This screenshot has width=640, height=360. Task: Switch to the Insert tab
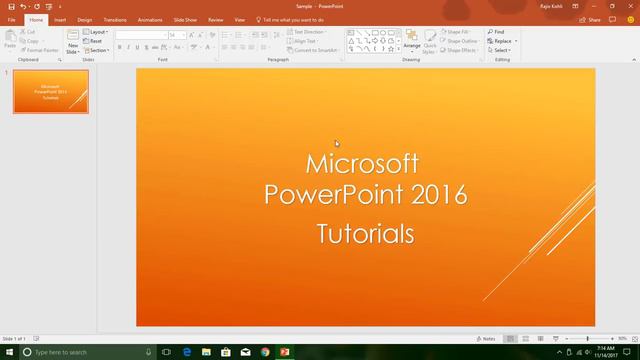point(60,20)
